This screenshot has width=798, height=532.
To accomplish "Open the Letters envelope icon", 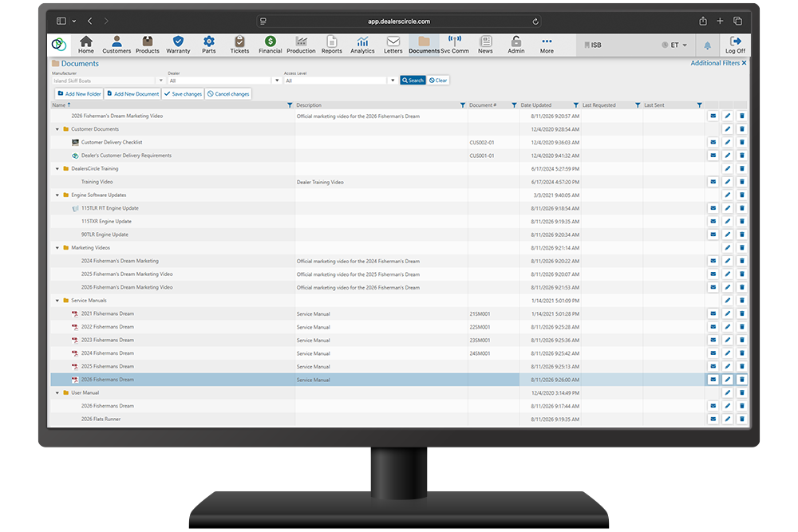I will pos(393,41).
